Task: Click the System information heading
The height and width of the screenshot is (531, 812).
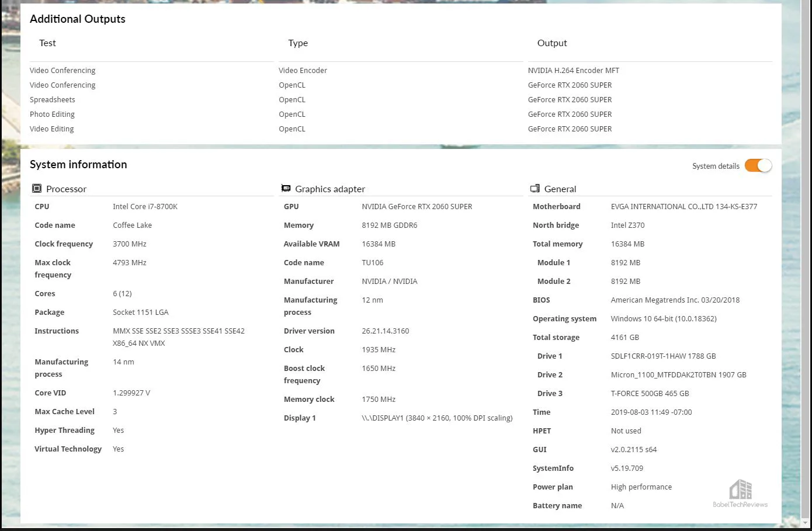Action: point(78,165)
